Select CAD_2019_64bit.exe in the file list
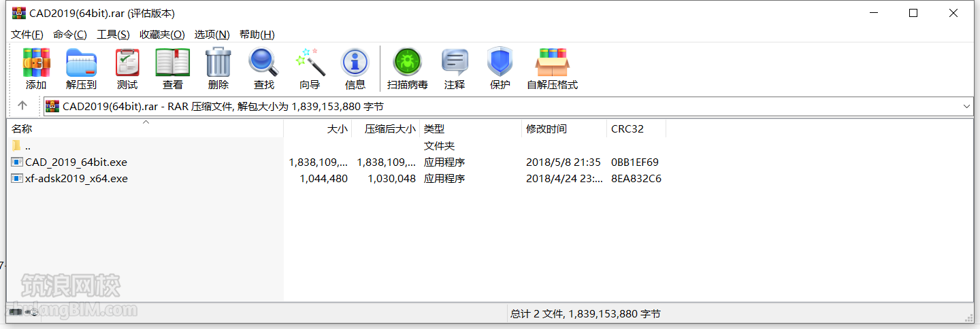Image resolution: width=980 pixels, height=329 pixels. click(x=76, y=162)
